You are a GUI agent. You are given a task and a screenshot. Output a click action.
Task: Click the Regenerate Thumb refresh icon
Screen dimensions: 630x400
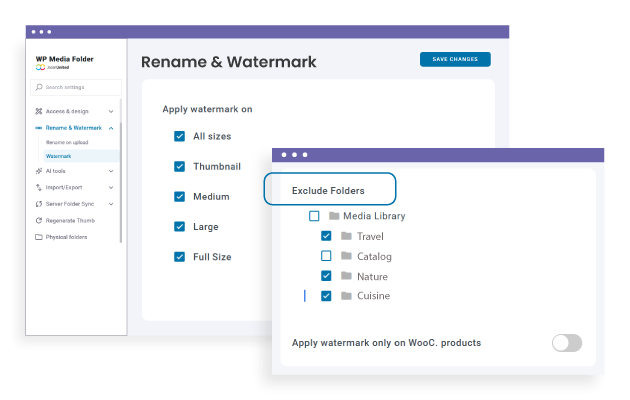(39, 220)
